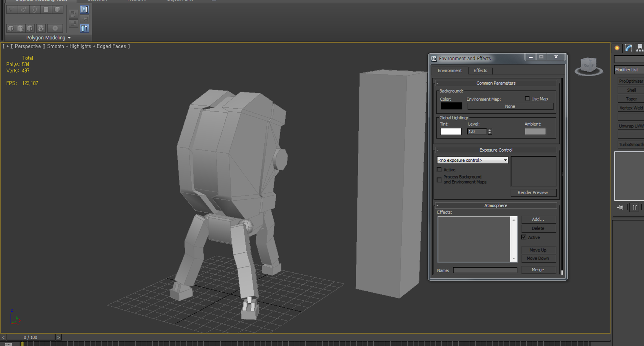Click the Atmosphere Delete button
This screenshot has width=644, height=346.
(x=538, y=228)
